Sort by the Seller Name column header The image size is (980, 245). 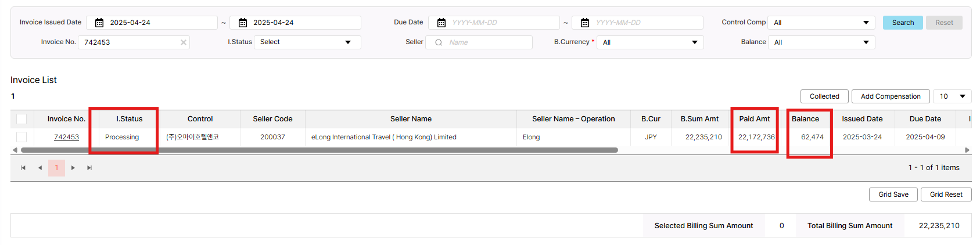coord(411,119)
